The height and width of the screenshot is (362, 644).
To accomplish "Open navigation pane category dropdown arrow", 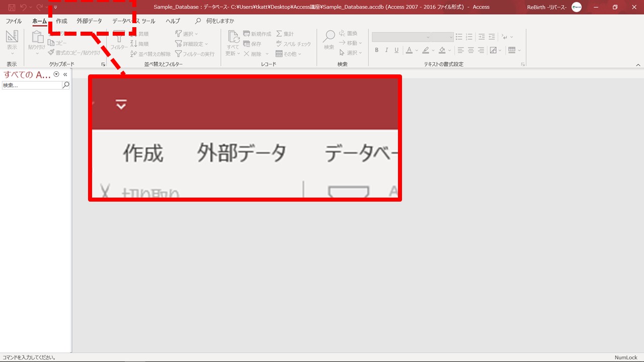I will (x=56, y=74).
